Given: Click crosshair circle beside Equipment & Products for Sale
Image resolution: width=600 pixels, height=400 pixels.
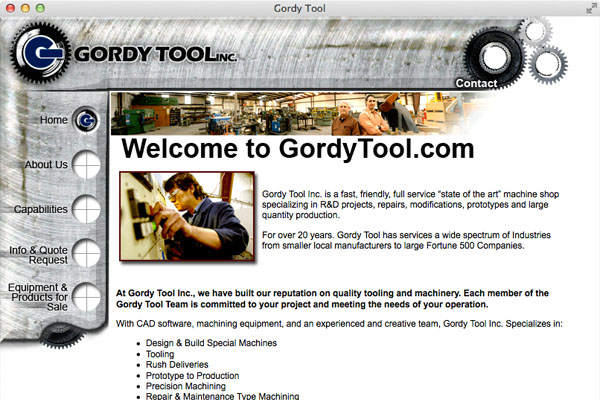Looking at the screenshot, I should [x=86, y=297].
